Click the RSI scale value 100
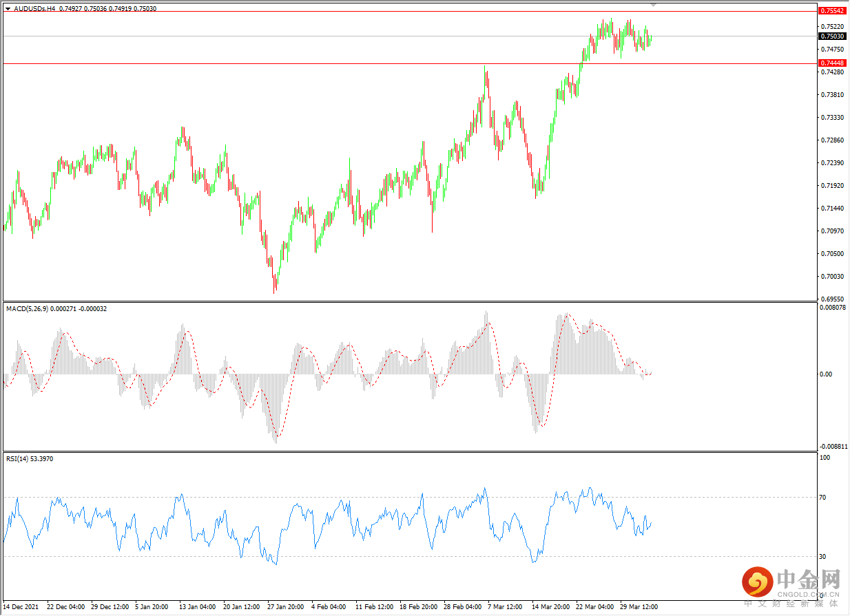 coord(825,458)
